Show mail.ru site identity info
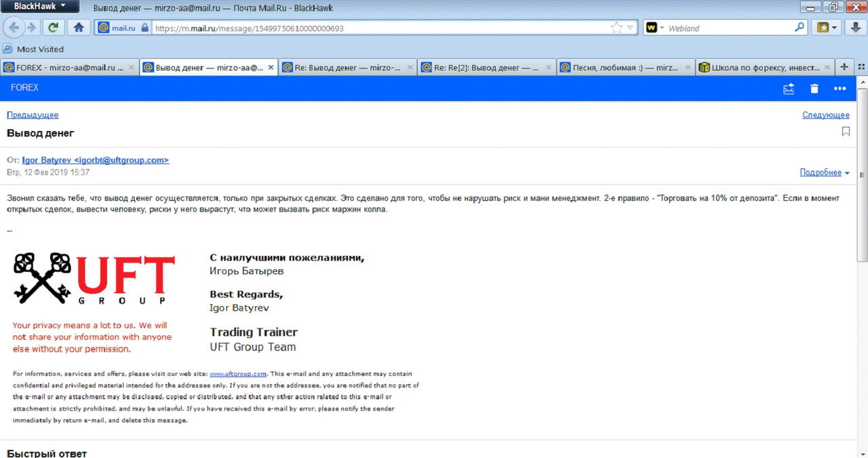Screen dimensions: 868x458 click(123, 28)
